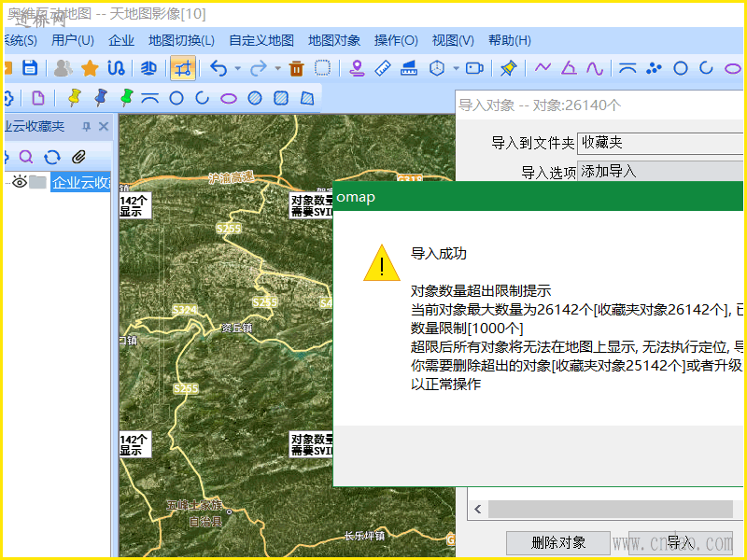
Task: Close the 企业云收藏夹 side panel
Action: pyautogui.click(x=104, y=126)
